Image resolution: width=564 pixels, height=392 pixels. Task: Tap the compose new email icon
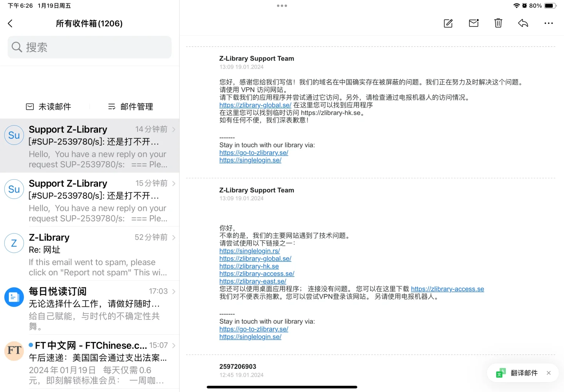point(448,23)
